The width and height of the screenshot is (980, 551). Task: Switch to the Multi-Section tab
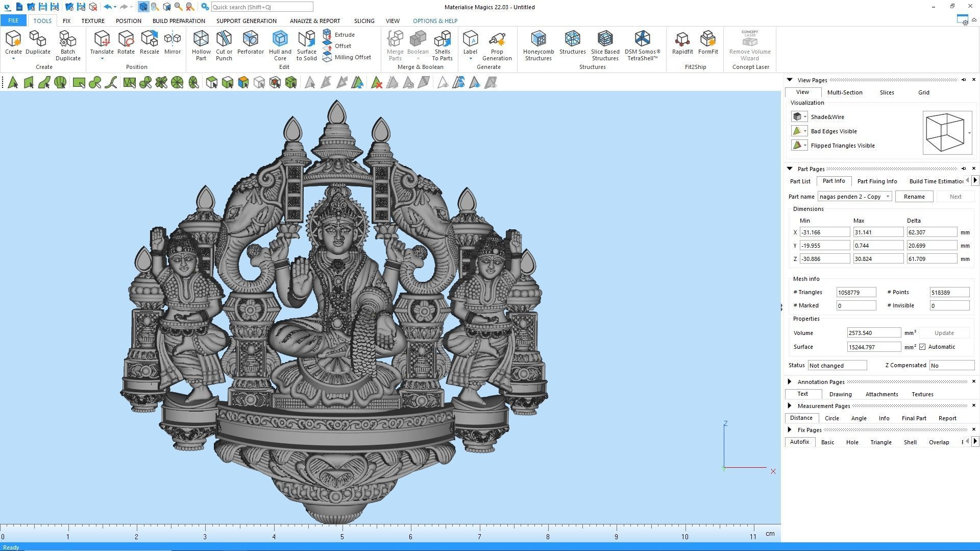coord(845,92)
